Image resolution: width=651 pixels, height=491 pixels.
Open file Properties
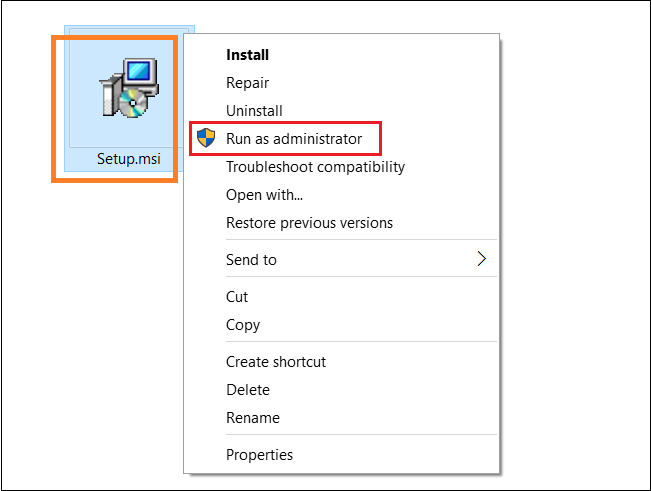(259, 455)
